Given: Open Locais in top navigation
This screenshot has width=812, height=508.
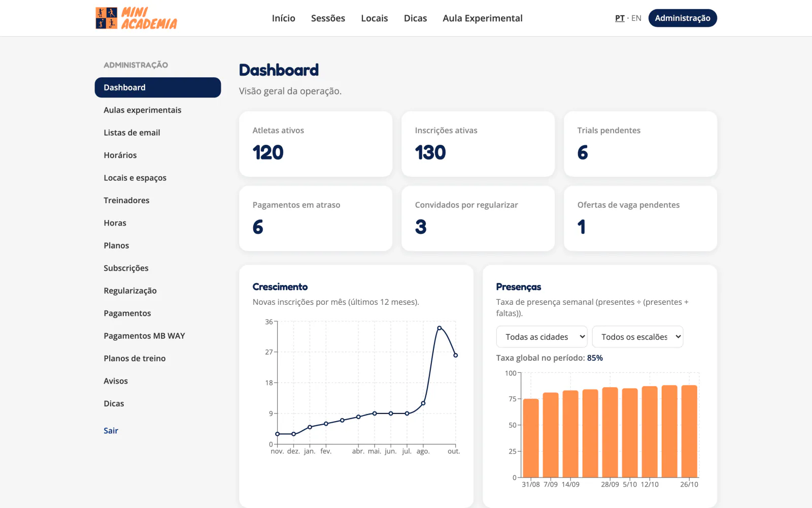Looking at the screenshot, I should [x=375, y=18].
